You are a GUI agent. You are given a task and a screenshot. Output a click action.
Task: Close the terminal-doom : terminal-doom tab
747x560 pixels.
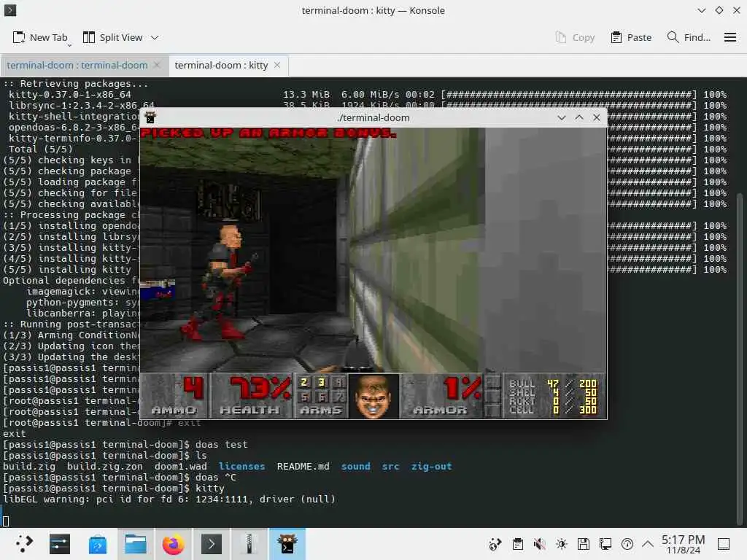[157, 65]
